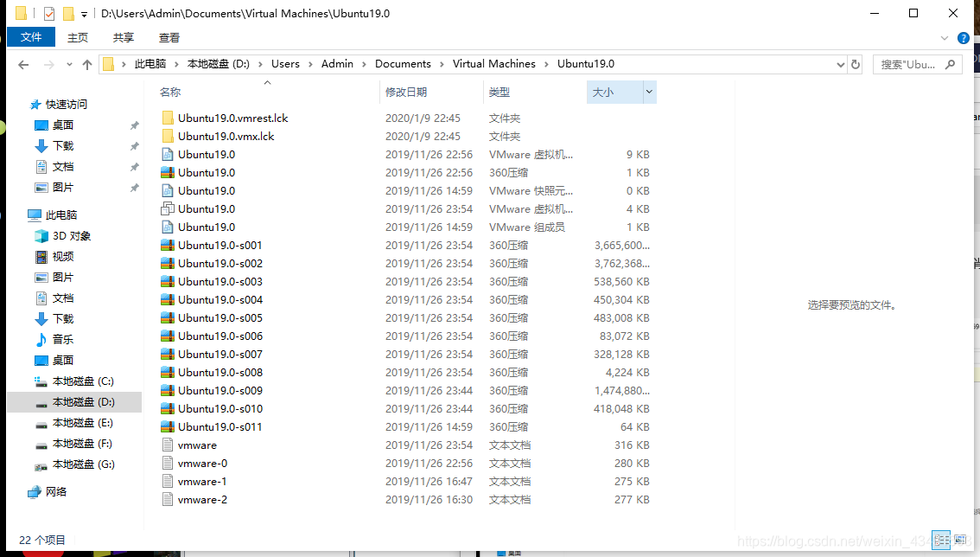Click 此电脑 in the address breadcrumb
Image resolution: width=980 pixels, height=557 pixels.
tap(150, 64)
